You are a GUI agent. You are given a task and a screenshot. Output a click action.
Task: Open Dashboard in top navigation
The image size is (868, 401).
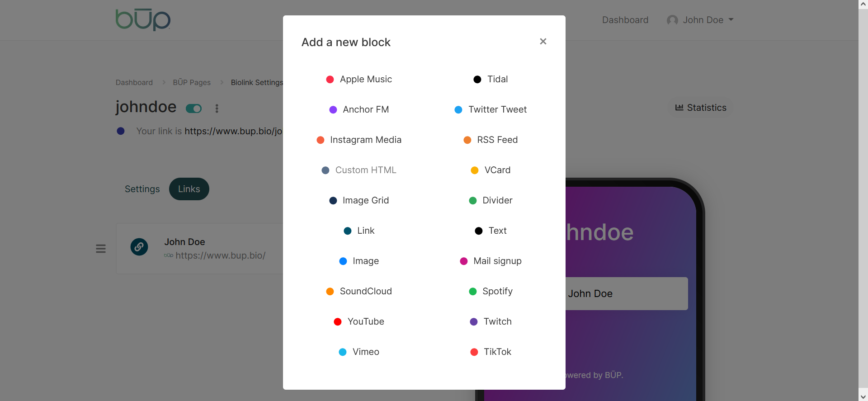tap(625, 20)
